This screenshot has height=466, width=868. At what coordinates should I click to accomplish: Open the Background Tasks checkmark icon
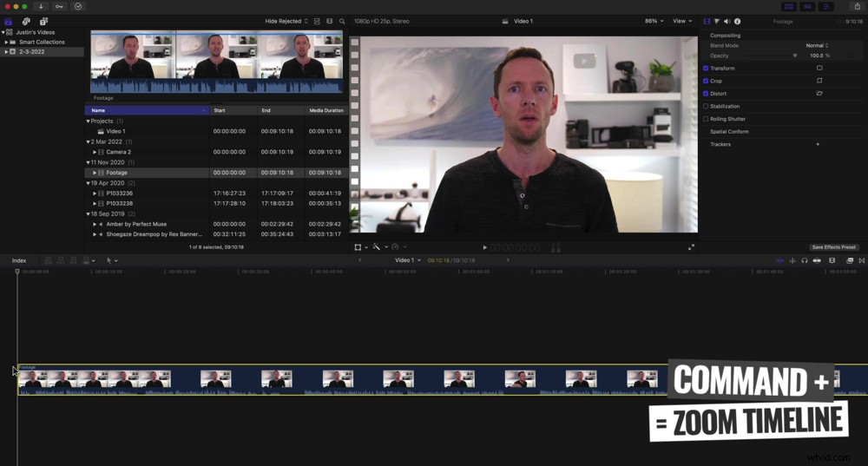click(x=78, y=7)
